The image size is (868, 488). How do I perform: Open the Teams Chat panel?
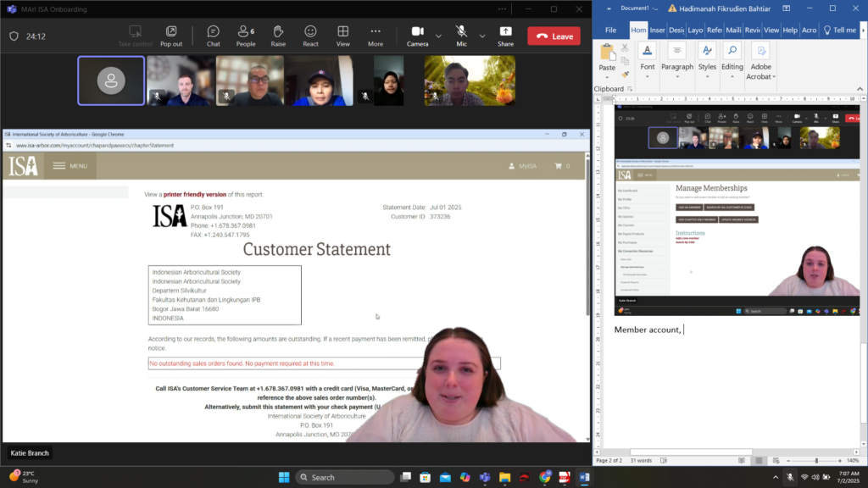coord(213,36)
